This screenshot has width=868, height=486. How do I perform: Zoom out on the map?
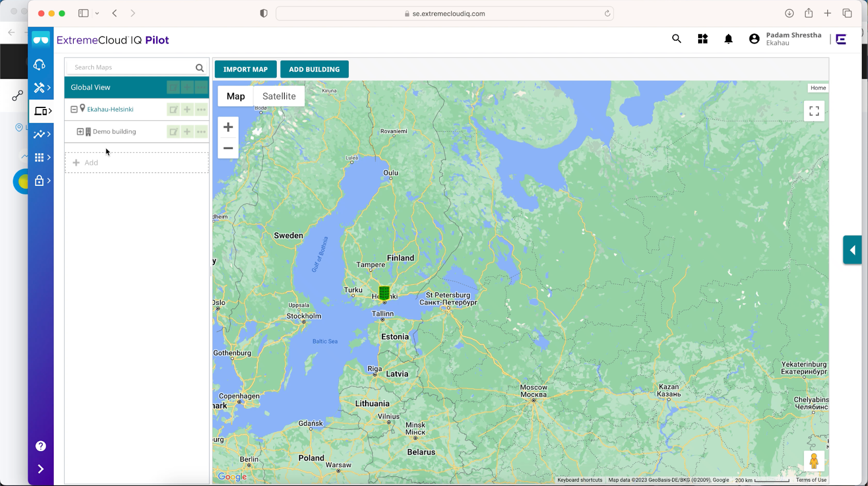(x=228, y=148)
